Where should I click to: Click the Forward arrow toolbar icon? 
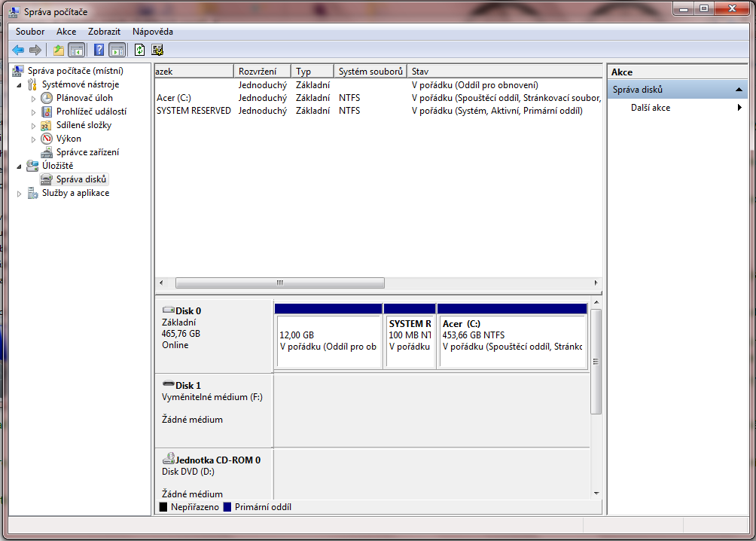tap(35, 50)
